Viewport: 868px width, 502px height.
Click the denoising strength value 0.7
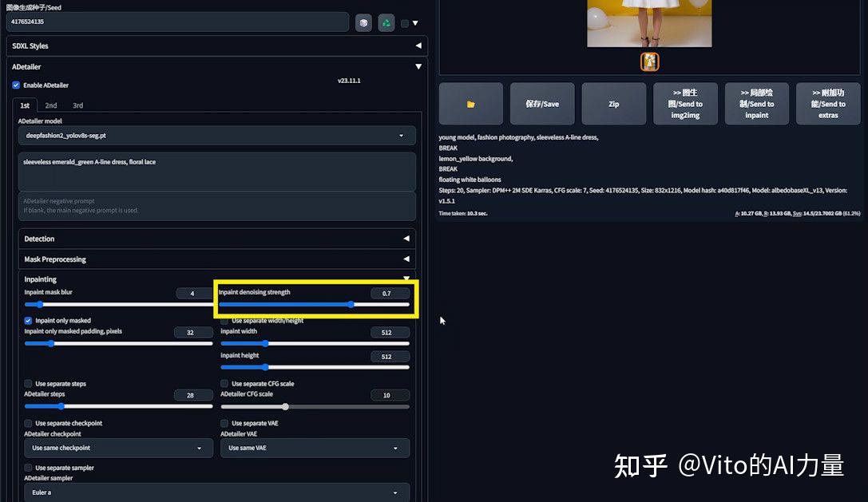(390, 294)
